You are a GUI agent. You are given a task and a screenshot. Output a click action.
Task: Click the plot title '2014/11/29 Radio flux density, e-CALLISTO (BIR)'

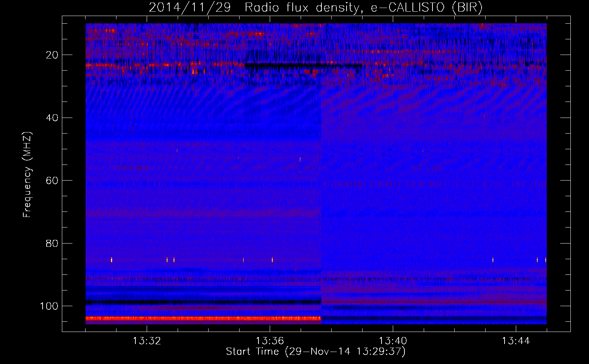[316, 7]
